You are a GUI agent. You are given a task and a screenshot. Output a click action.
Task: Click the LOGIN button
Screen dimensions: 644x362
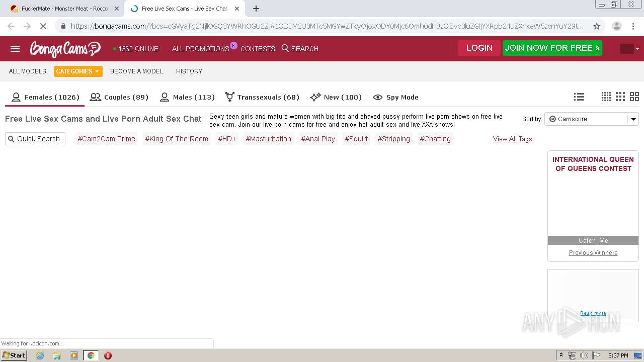click(x=479, y=48)
